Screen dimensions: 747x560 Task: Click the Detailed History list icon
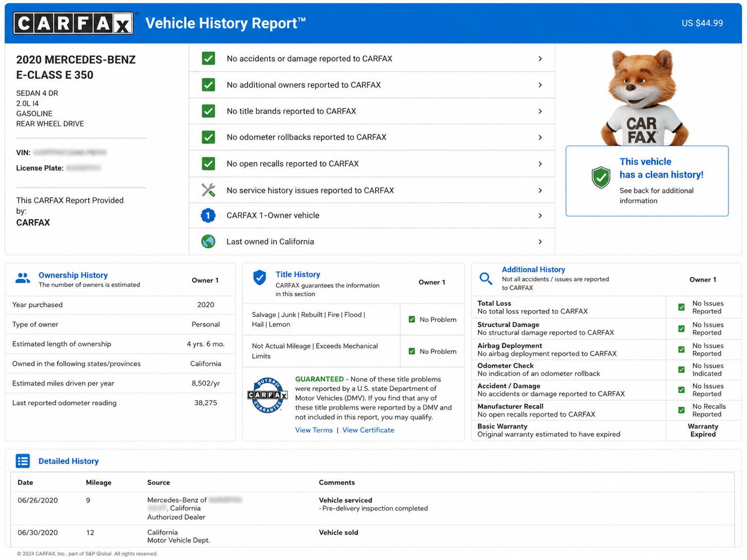coord(23,461)
